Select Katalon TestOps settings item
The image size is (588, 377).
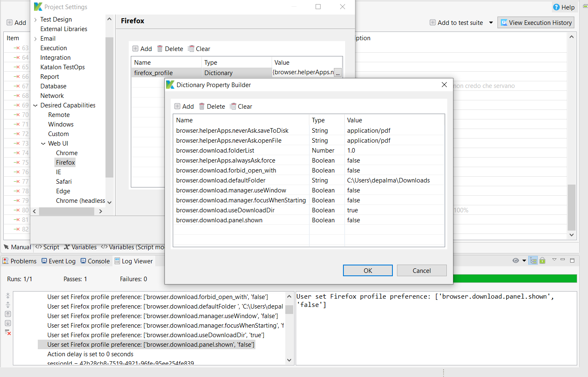click(x=63, y=67)
